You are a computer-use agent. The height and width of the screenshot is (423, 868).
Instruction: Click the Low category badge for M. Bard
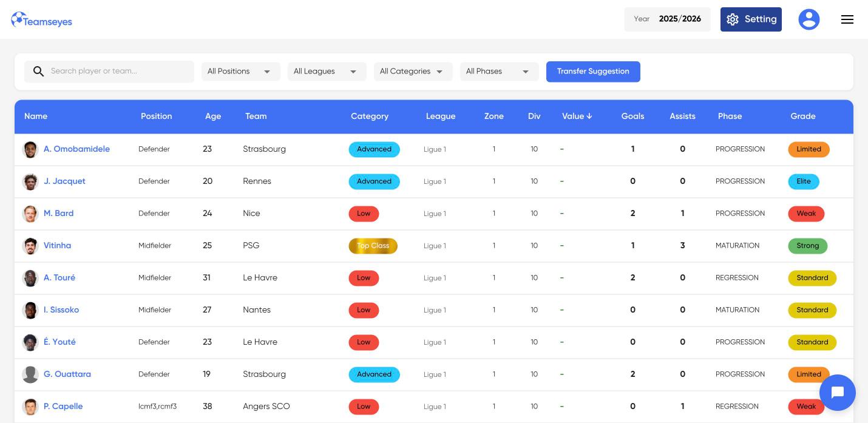tap(364, 214)
